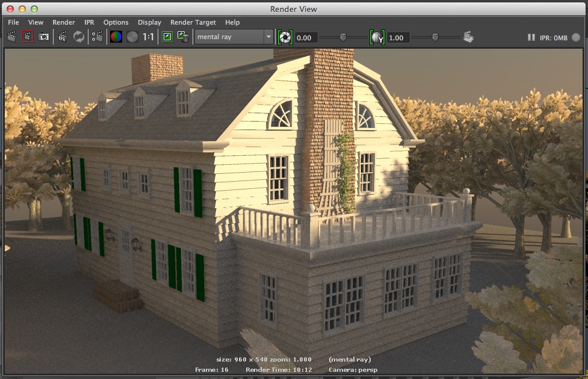Keep image with the green framed icon
The height and width of the screenshot is (379, 588).
coord(167,37)
